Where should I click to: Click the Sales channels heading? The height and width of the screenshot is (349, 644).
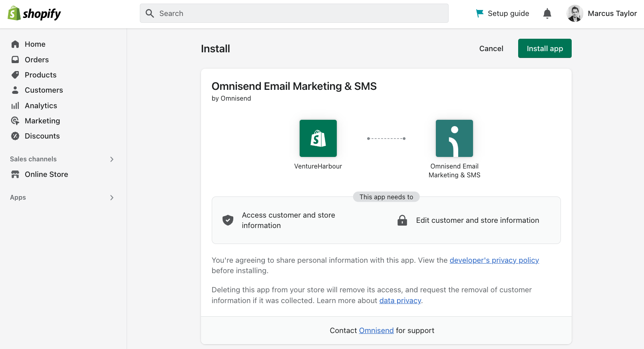click(x=33, y=159)
